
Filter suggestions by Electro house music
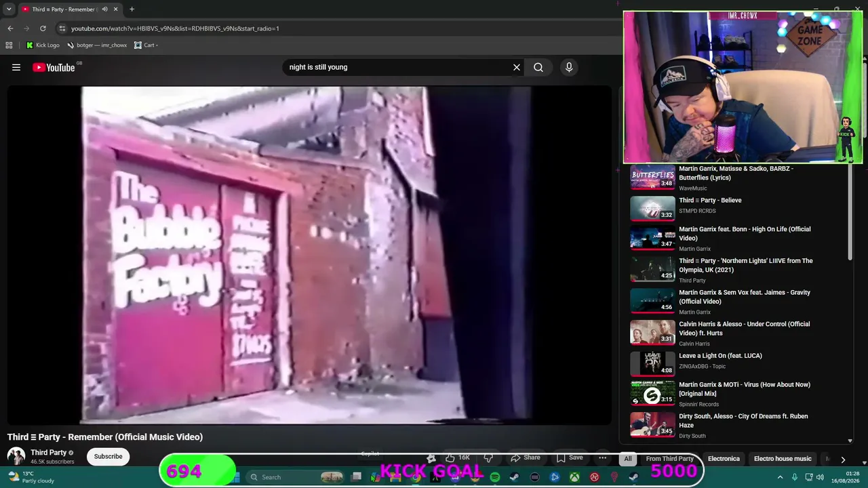pos(783,459)
